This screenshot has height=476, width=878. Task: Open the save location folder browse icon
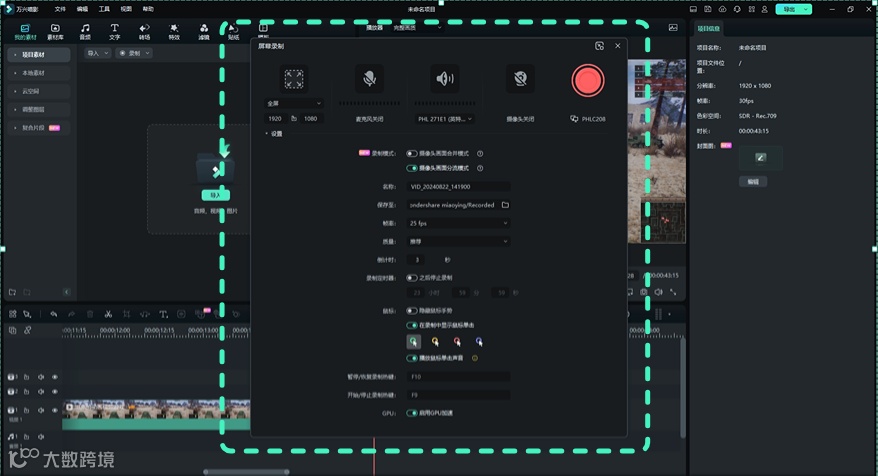(505, 205)
